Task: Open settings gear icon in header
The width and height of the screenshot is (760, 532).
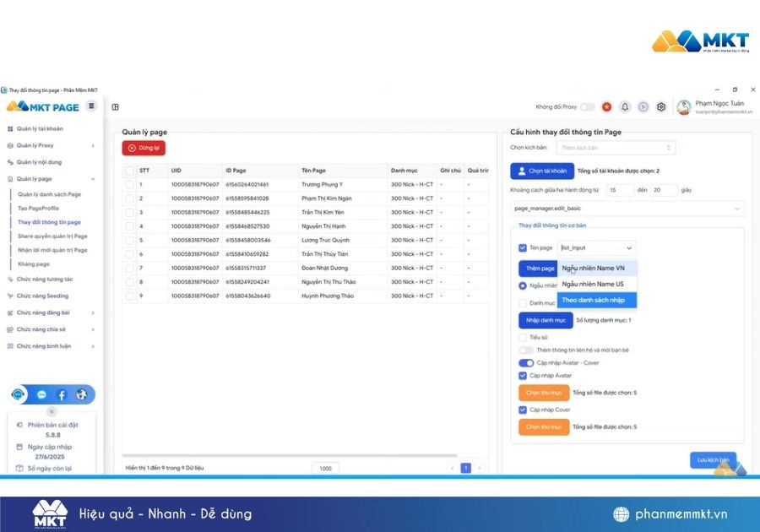Action: [x=661, y=107]
